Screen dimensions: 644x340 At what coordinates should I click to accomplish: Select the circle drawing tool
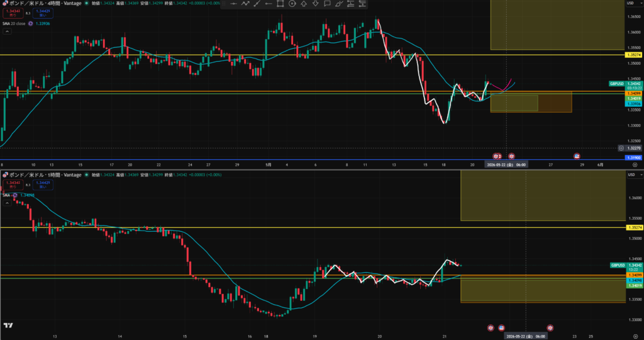point(292,4)
